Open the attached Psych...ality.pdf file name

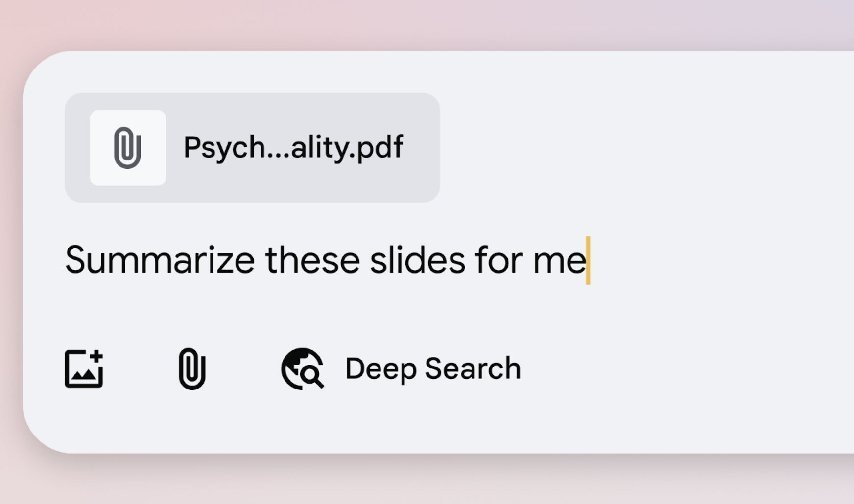click(293, 147)
